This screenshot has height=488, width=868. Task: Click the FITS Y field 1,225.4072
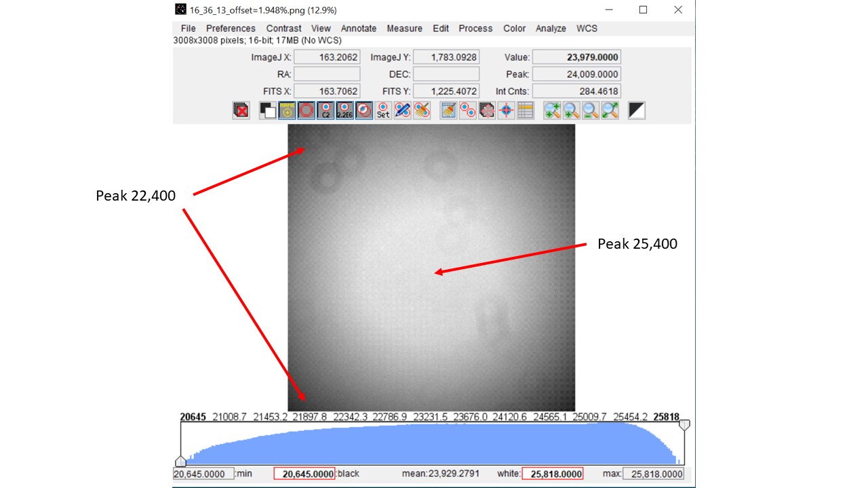446,91
